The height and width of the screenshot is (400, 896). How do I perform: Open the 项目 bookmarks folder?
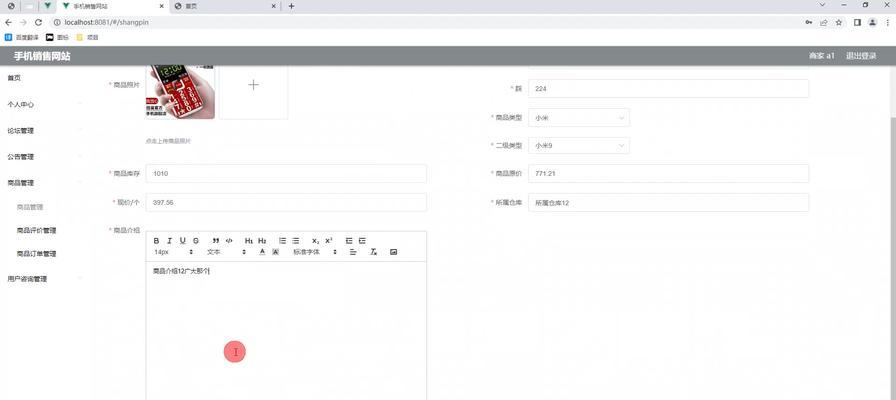87,37
